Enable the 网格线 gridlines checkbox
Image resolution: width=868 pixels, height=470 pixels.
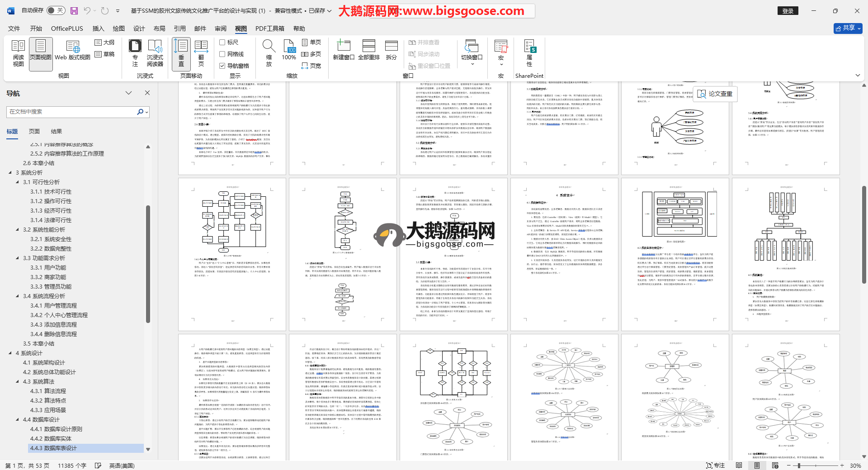[222, 54]
